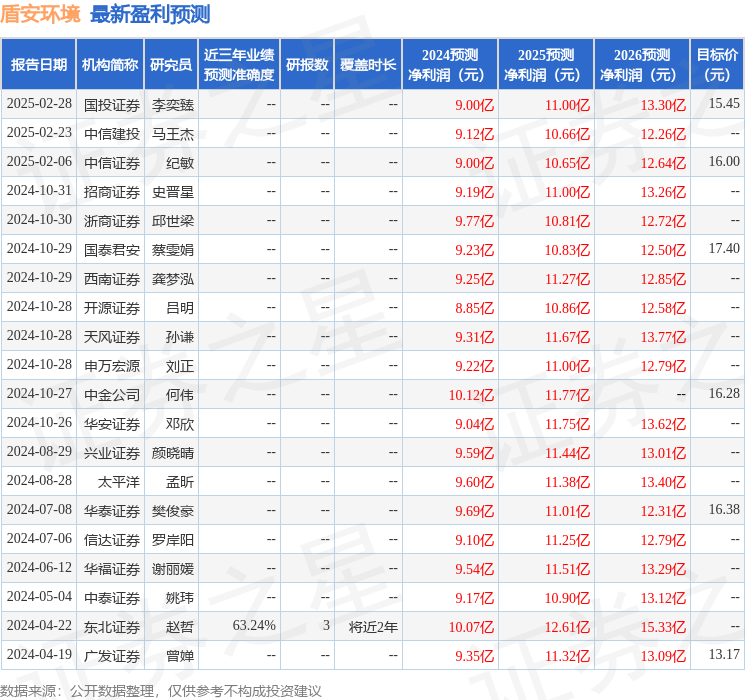Select the 西南证券 institution cell
The width and height of the screenshot is (745, 700).
click(x=112, y=279)
